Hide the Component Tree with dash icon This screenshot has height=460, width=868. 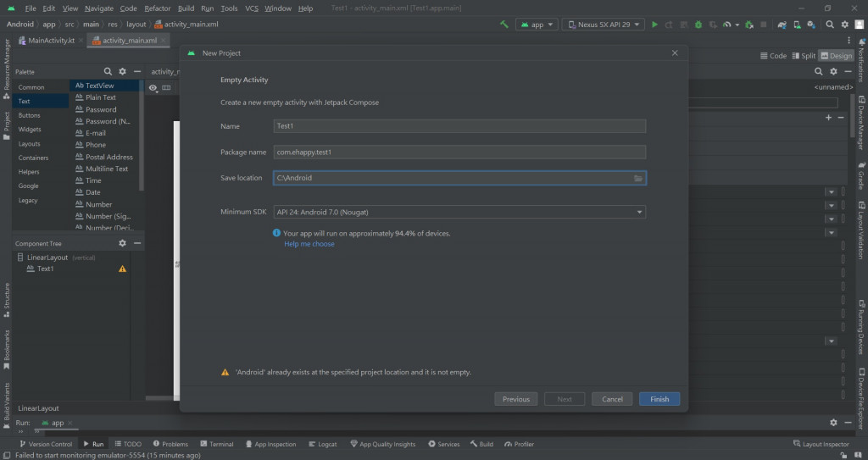[x=136, y=243]
